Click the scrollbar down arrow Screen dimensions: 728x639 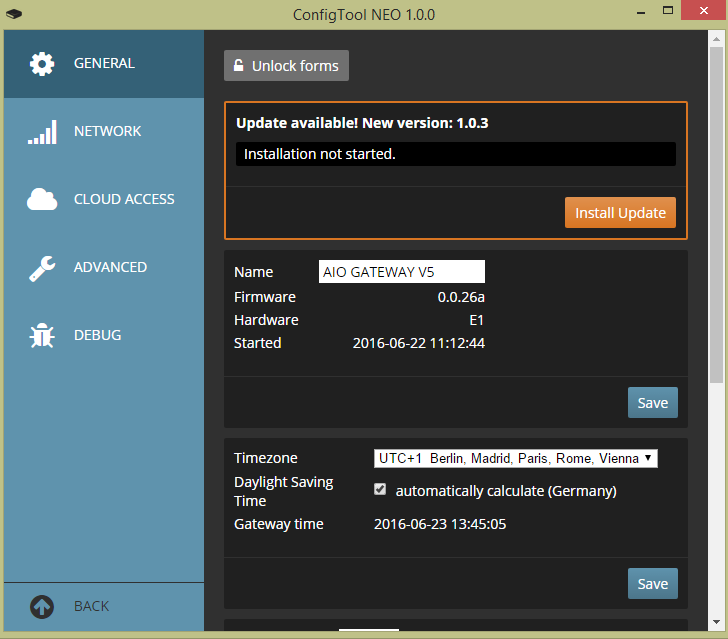click(716, 623)
